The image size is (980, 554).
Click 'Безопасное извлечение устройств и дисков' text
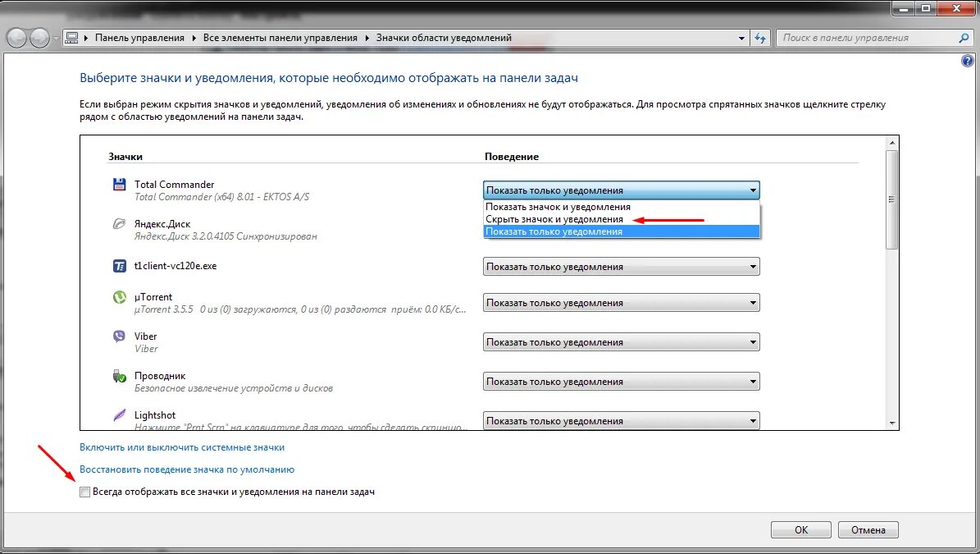[x=234, y=388]
